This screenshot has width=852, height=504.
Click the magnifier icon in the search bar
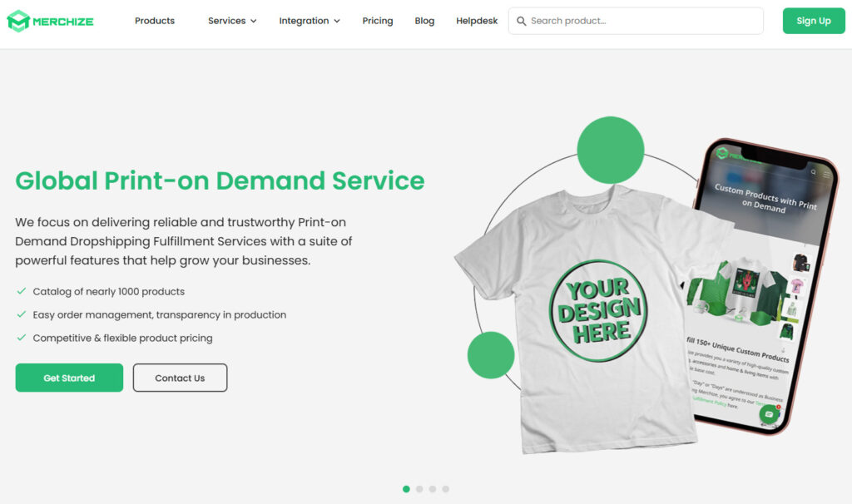click(522, 21)
